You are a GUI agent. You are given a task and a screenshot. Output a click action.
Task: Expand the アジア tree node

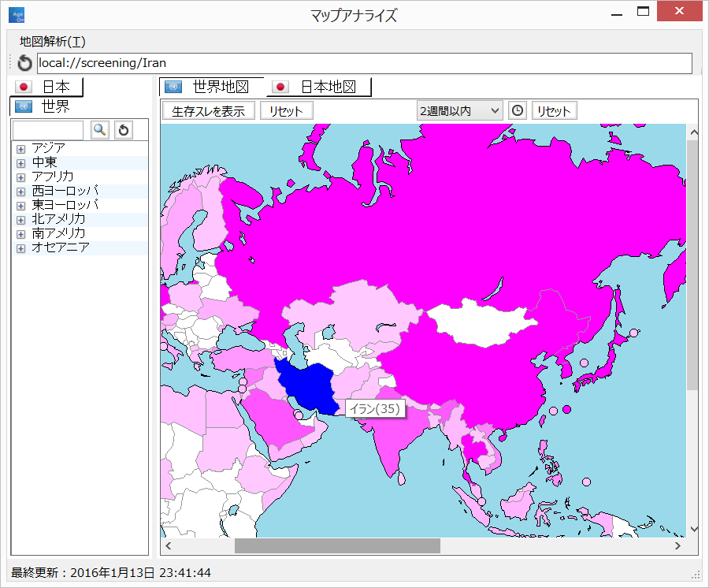21,148
